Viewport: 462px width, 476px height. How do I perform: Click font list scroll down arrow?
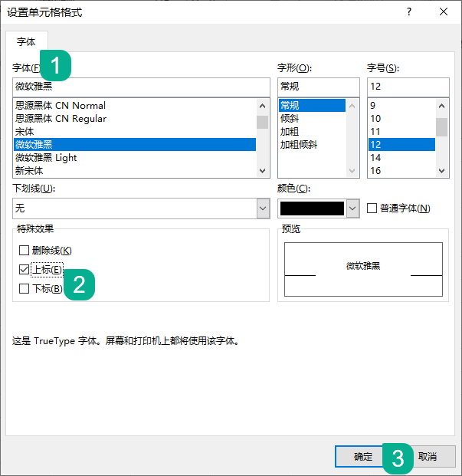click(262, 171)
